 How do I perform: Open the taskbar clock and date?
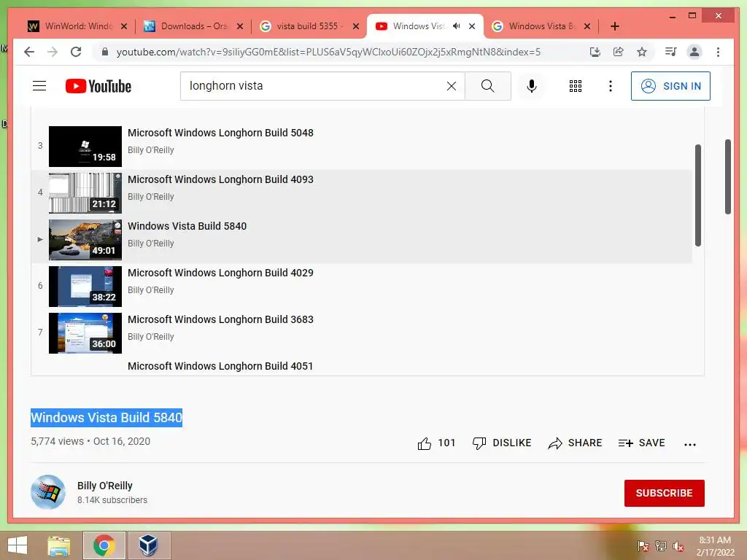coord(715,546)
